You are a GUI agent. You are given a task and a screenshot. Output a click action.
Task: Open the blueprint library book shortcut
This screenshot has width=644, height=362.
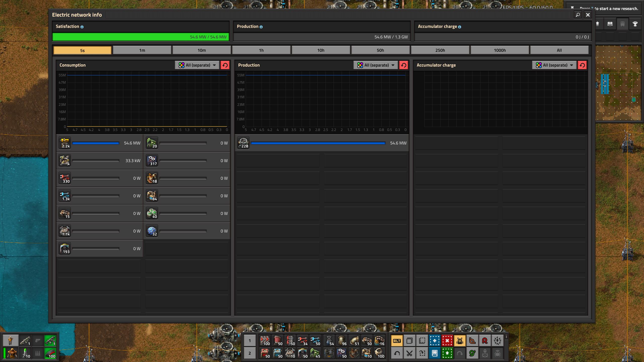(434, 353)
